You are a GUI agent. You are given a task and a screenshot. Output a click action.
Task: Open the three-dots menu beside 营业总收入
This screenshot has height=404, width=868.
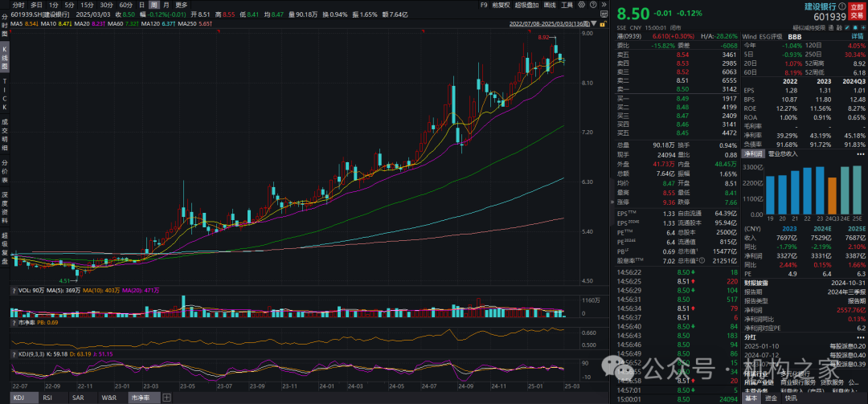tap(860, 153)
